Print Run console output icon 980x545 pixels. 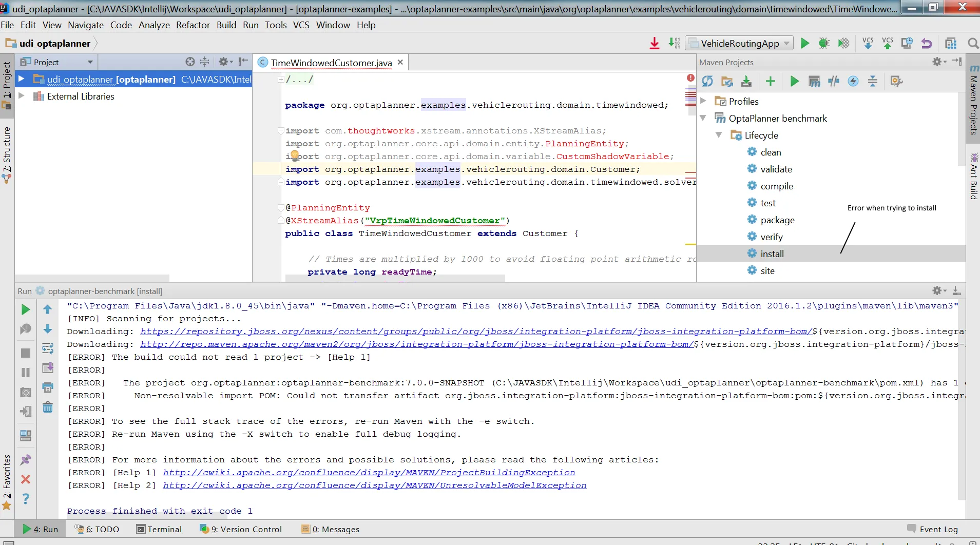(x=48, y=387)
